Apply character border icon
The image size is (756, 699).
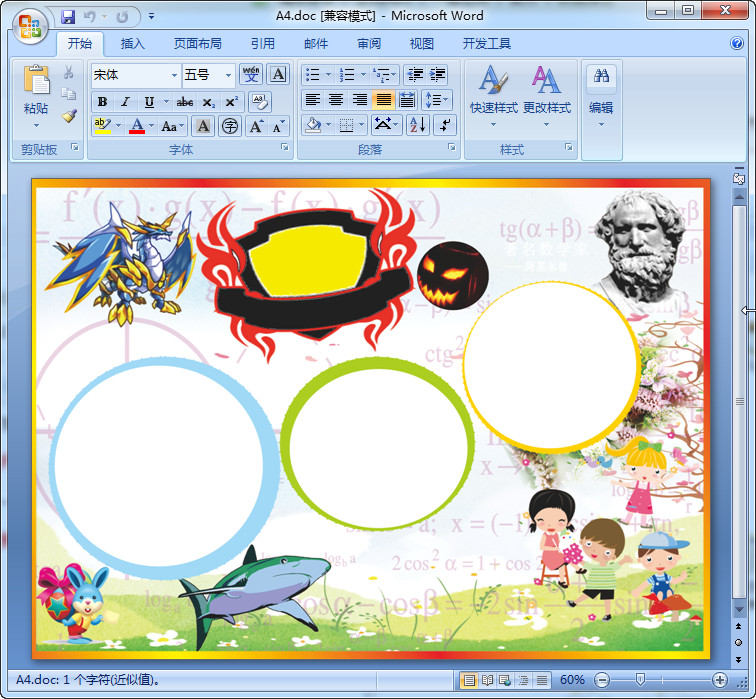[x=279, y=75]
